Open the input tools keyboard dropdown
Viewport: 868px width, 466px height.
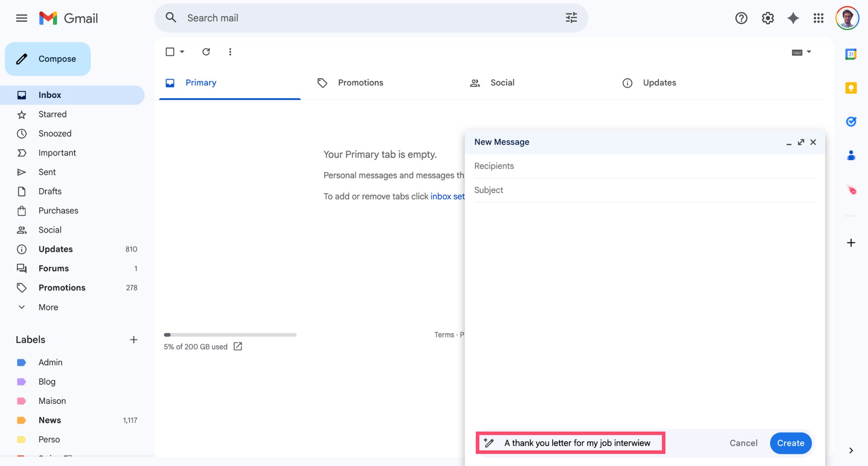tap(801, 52)
